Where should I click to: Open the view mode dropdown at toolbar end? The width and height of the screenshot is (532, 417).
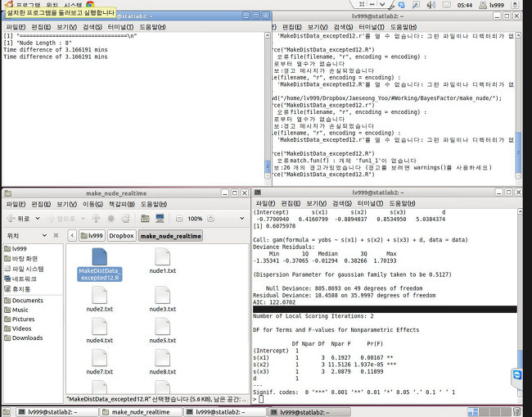pos(242,219)
